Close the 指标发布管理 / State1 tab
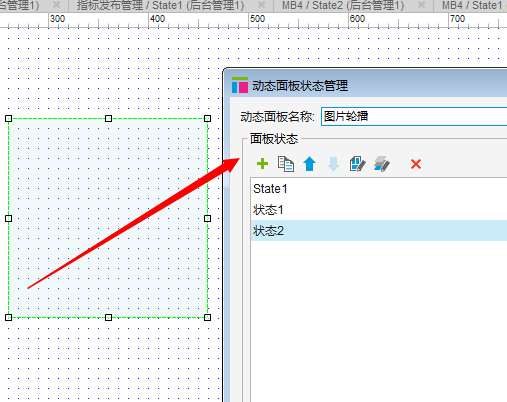This screenshot has height=402, width=507. coord(262,5)
